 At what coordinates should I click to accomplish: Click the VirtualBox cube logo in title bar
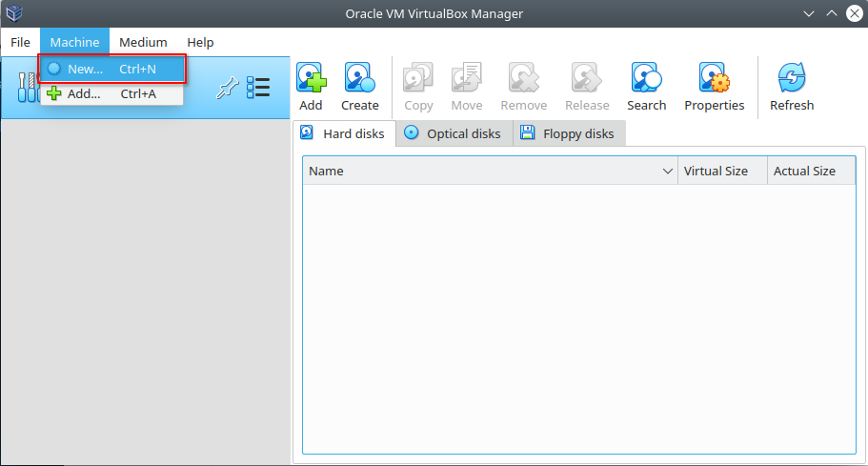[x=14, y=13]
